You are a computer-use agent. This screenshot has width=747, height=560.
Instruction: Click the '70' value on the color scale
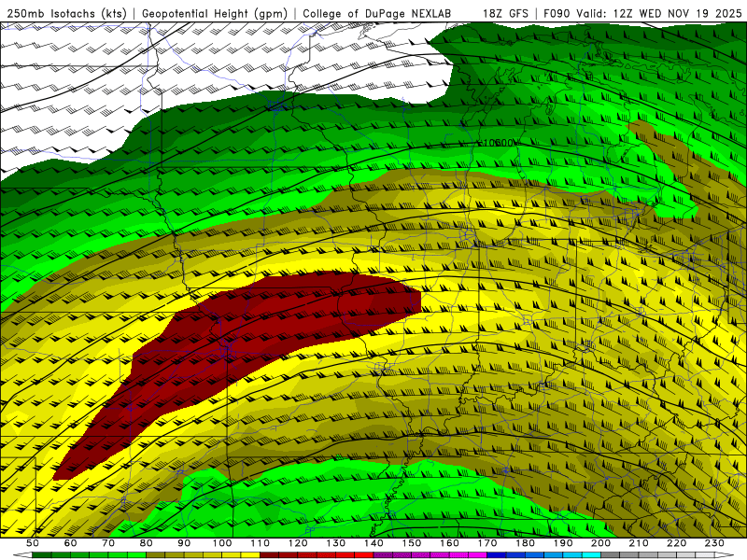tap(108, 543)
